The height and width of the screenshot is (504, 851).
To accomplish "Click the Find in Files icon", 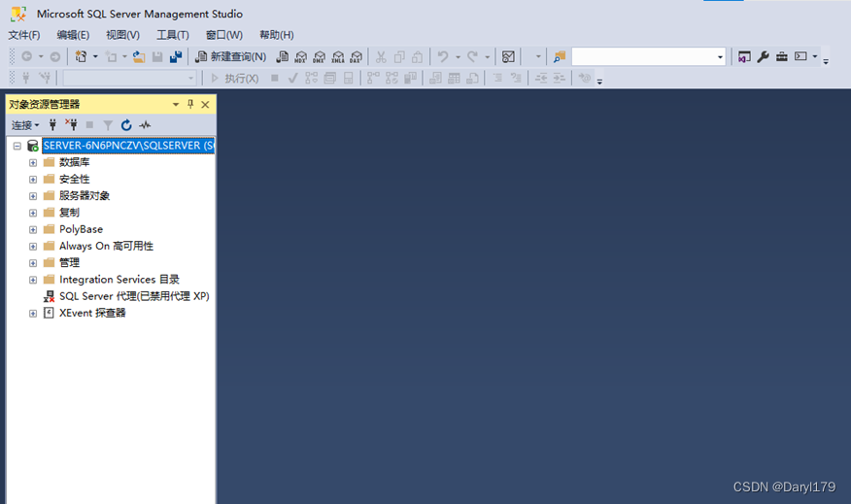I will (x=560, y=56).
